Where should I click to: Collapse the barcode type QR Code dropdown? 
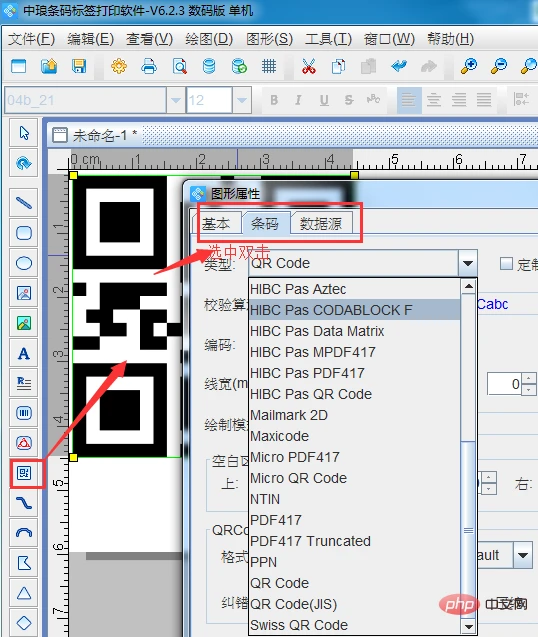tap(468, 263)
